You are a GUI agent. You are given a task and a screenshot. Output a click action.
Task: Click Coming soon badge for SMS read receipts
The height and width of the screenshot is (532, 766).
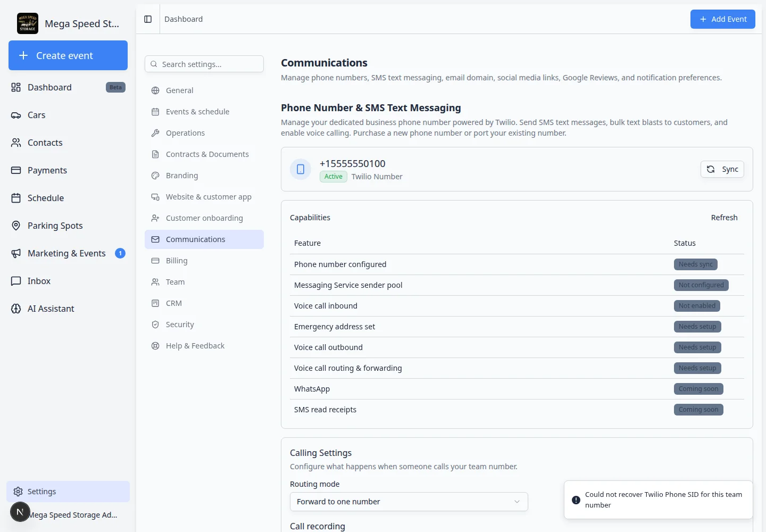tap(698, 410)
